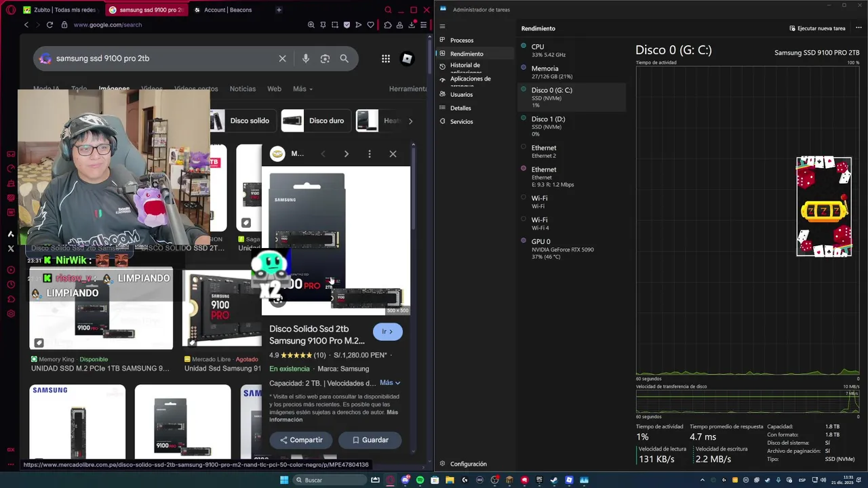The image size is (868, 488).
Task: Open Rendimiento in Task Manager
Action: [x=475, y=54]
